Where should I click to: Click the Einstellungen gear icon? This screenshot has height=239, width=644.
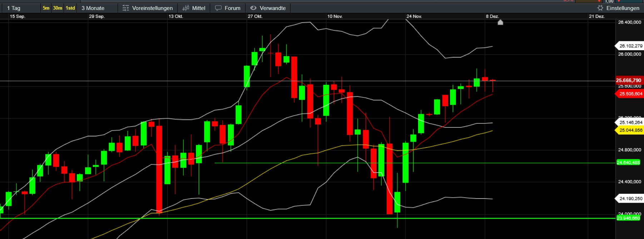(x=600, y=8)
